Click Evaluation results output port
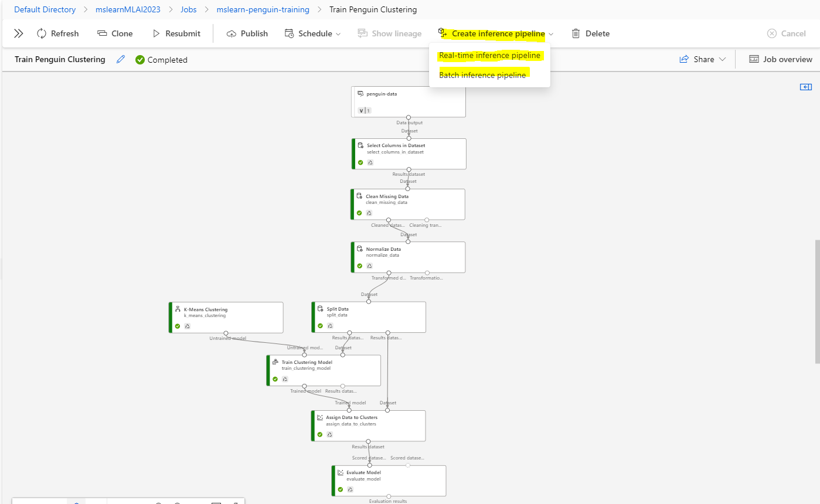This screenshot has height=504, width=820. pos(389,496)
